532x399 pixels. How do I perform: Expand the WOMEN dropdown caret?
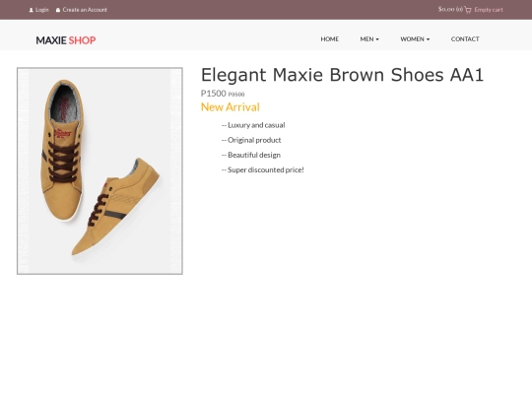[x=428, y=39]
